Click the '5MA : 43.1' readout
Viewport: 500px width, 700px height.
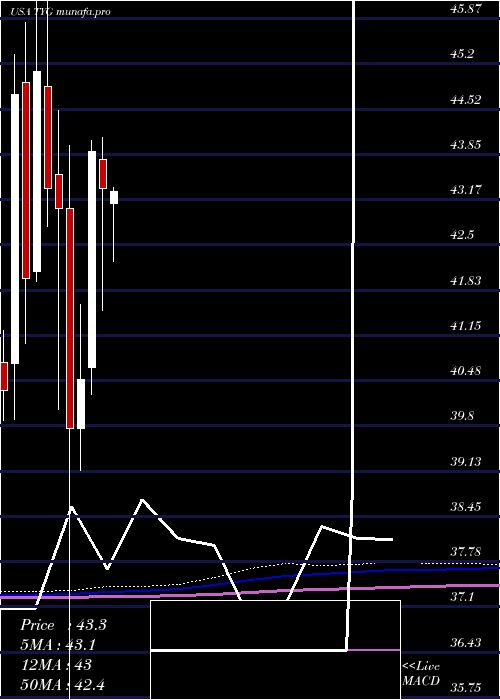click(x=58, y=645)
